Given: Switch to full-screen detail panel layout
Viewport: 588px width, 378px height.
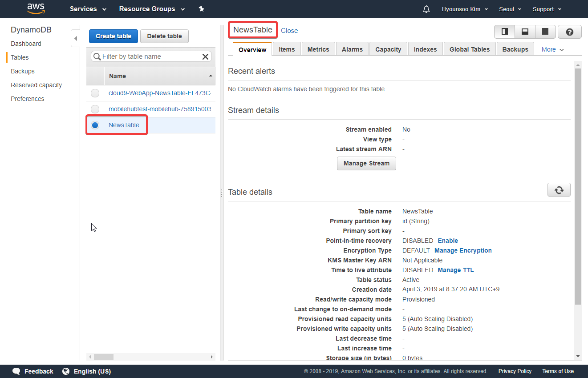Looking at the screenshot, I should [x=545, y=32].
